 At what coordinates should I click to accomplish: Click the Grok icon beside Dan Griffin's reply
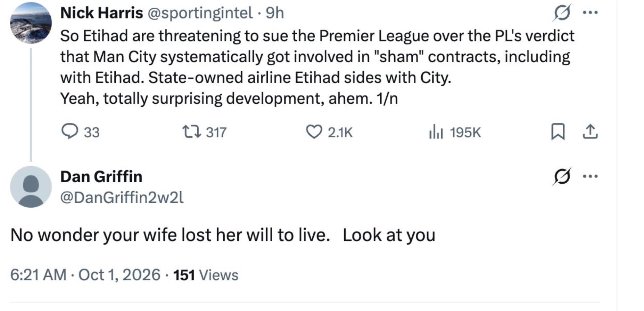pos(562,176)
